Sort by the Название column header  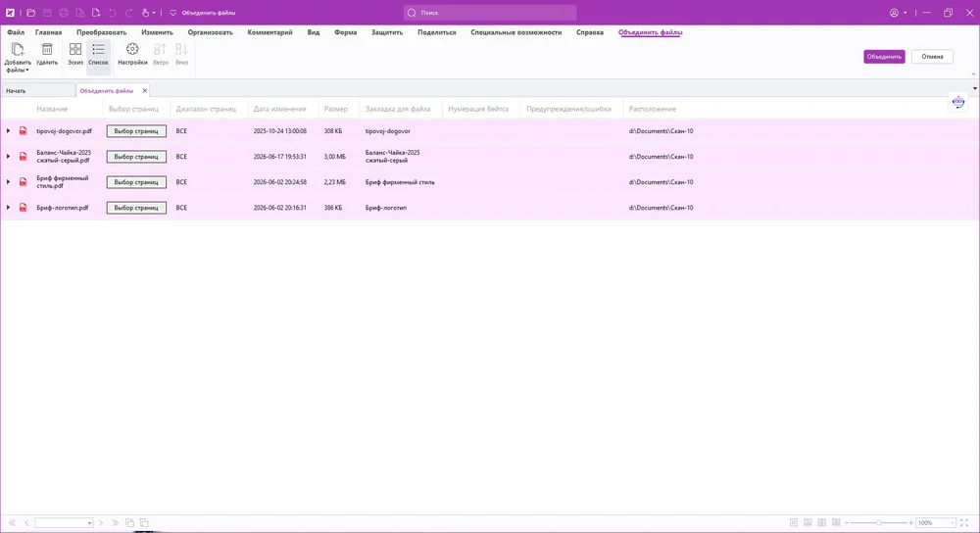(52, 109)
